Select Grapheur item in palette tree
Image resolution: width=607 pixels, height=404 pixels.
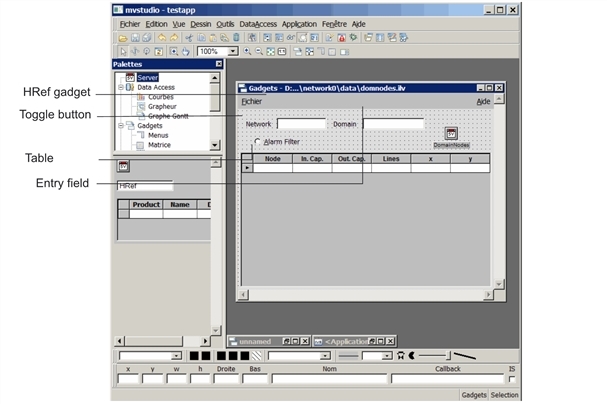161,106
